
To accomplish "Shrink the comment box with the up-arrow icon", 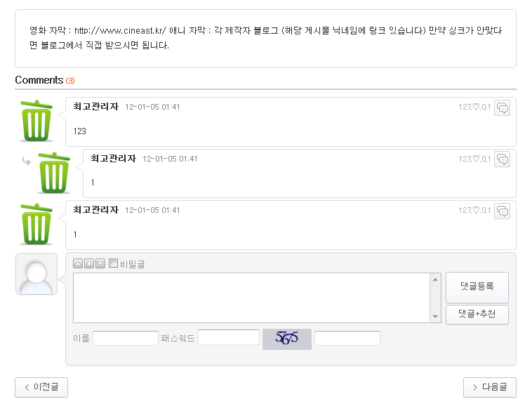I will pyautogui.click(x=78, y=263).
